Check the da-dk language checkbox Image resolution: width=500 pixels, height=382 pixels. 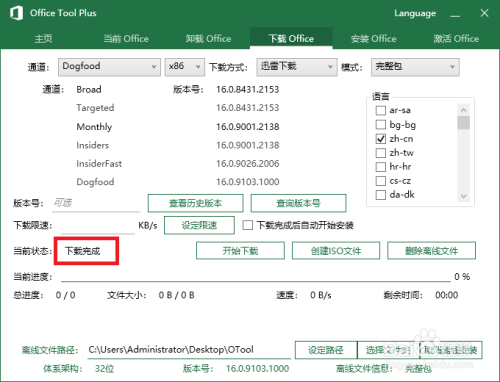point(381,195)
